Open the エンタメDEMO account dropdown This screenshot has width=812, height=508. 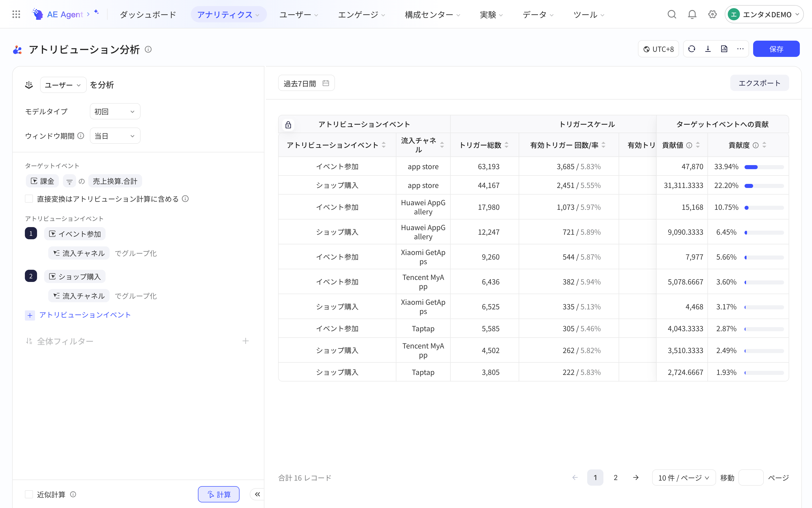tap(764, 14)
